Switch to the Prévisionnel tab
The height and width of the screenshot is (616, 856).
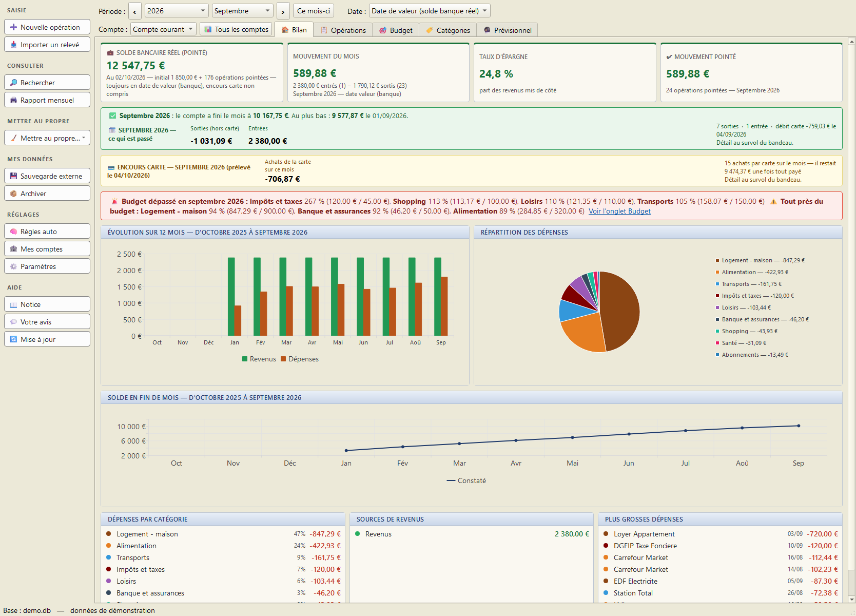[508, 30]
